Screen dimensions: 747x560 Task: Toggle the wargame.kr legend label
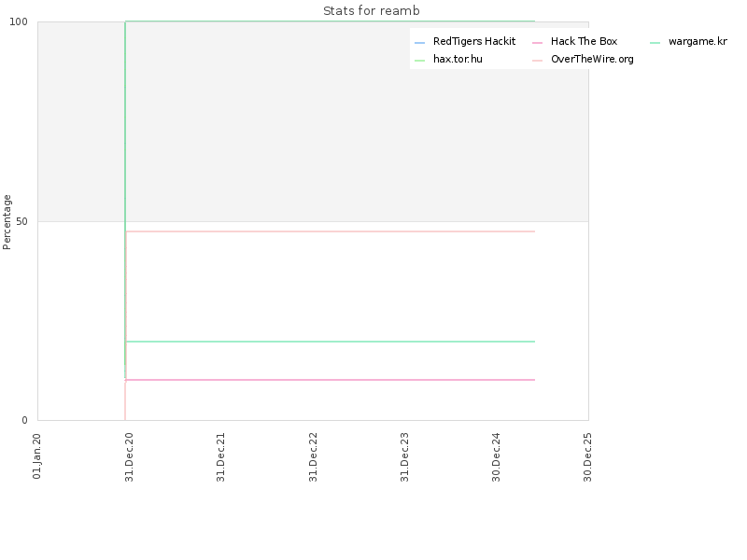pyautogui.click(x=698, y=41)
